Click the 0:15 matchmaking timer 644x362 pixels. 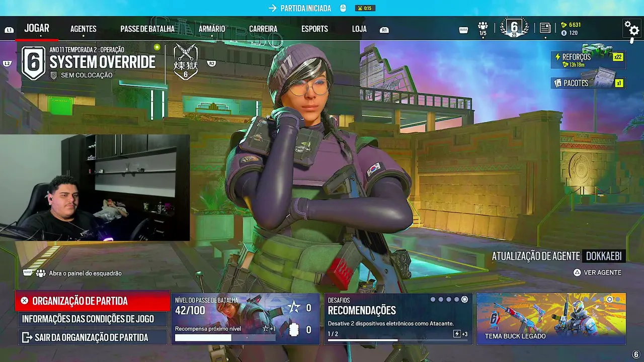click(x=365, y=8)
